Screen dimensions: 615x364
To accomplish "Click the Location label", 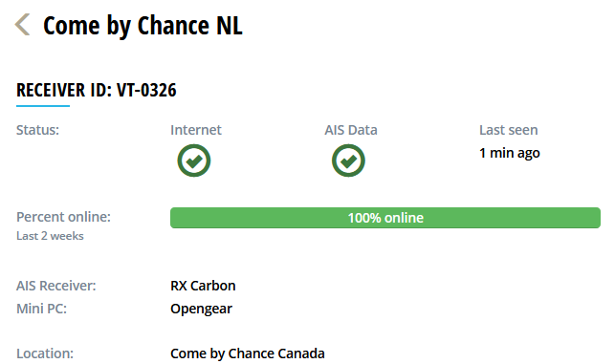I will click(45, 353).
